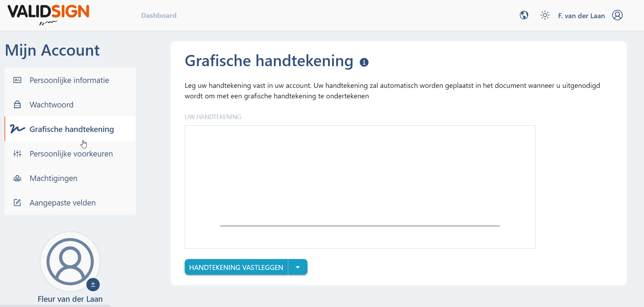This screenshot has width=644, height=307.
Task: Click the Persoonlijke voorkeuren sliders icon
Action: pyautogui.click(x=17, y=154)
